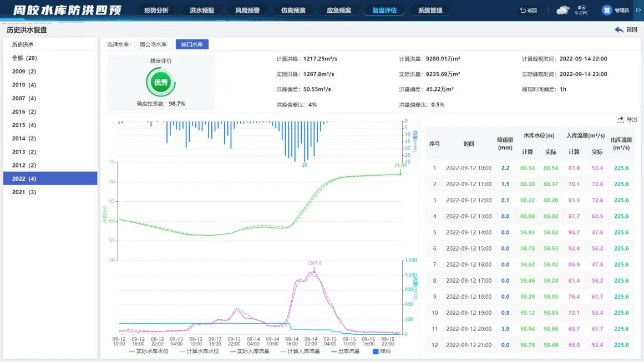Viewport: 644px width, 362px height.
Task: Click the blue 降雨 legend color square
Action: click(x=376, y=351)
